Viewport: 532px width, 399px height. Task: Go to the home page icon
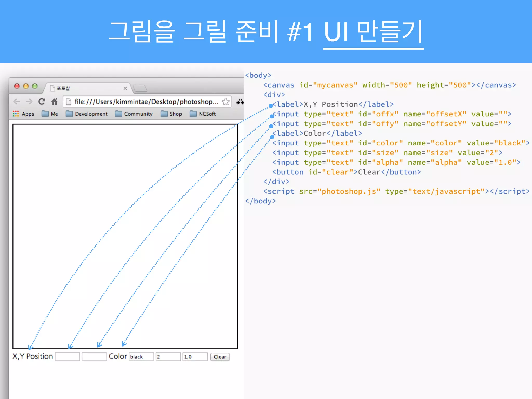[x=54, y=102]
